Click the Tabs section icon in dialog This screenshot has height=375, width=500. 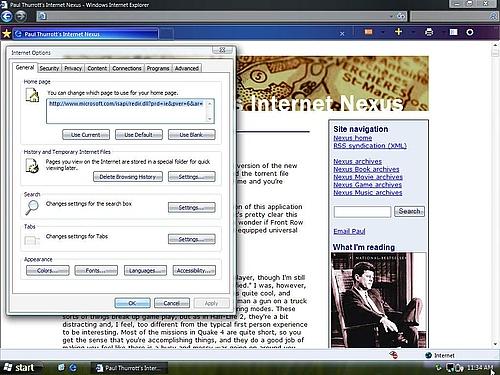click(x=32, y=240)
